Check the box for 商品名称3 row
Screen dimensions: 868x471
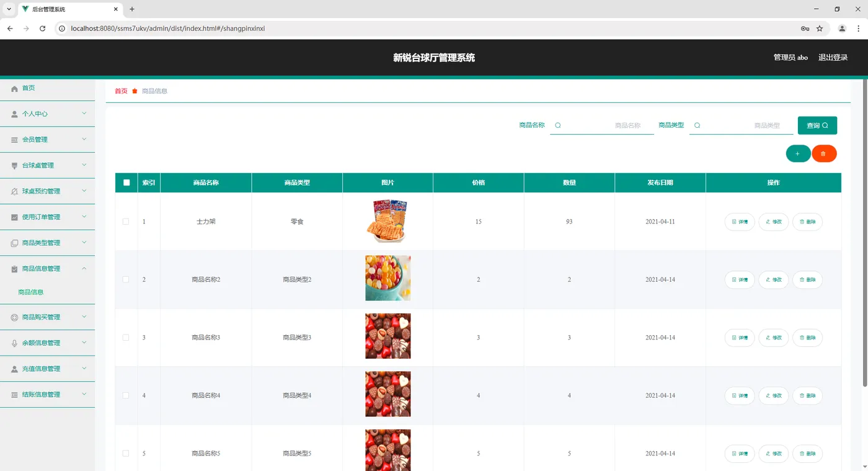coord(126,338)
